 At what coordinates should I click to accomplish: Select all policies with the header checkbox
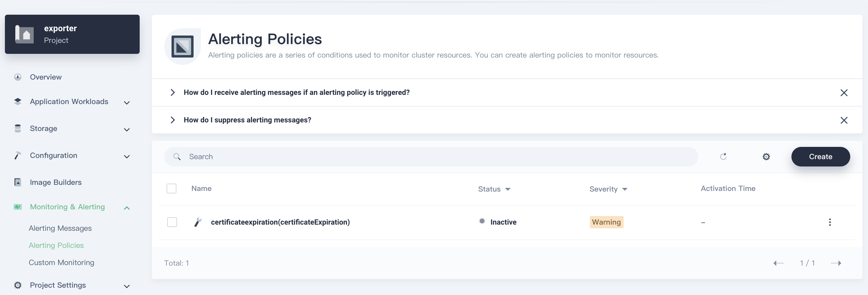point(172,188)
